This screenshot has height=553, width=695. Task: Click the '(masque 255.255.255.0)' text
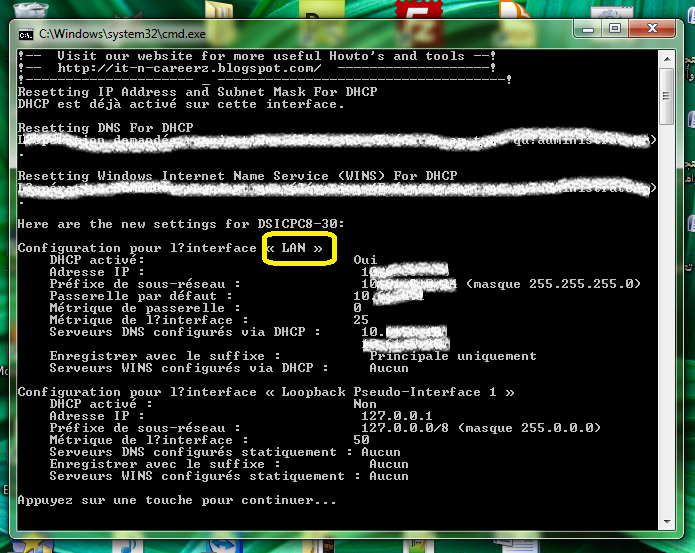coord(554,284)
